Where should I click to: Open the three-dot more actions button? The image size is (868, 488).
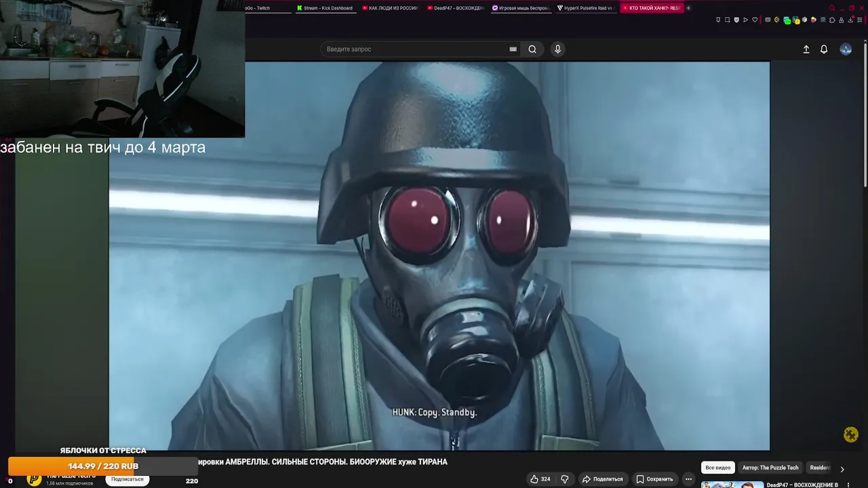pyautogui.click(x=688, y=479)
